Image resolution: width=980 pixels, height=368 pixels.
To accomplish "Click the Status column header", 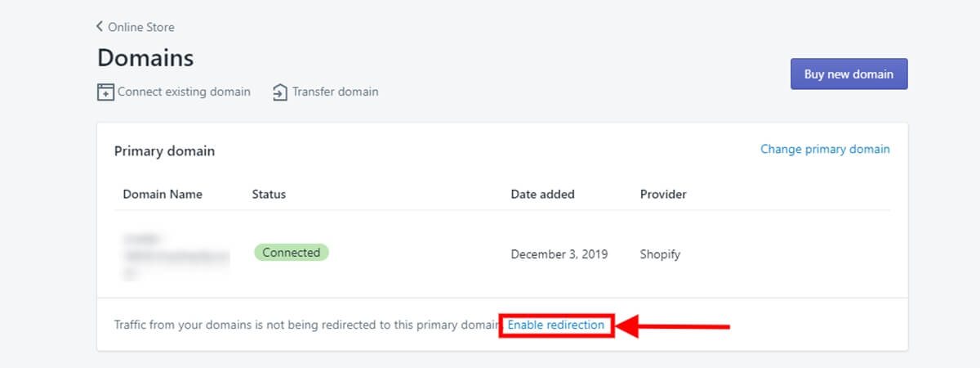I will coord(269,195).
